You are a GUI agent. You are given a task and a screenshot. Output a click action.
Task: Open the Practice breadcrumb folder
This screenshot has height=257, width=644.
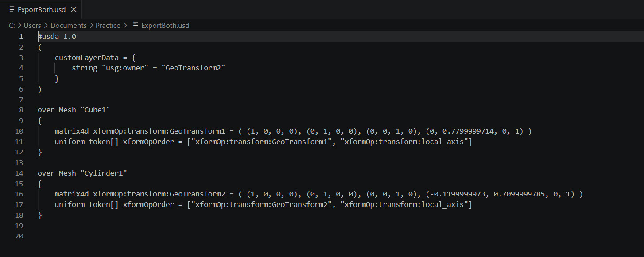point(108,26)
